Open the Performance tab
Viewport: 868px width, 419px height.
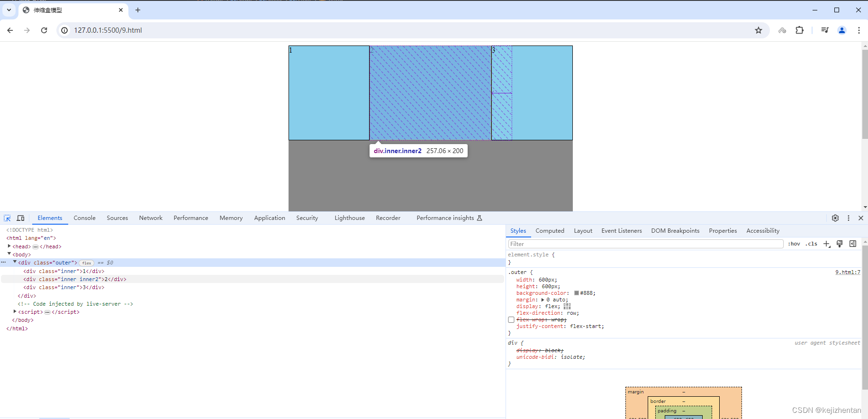pos(191,218)
